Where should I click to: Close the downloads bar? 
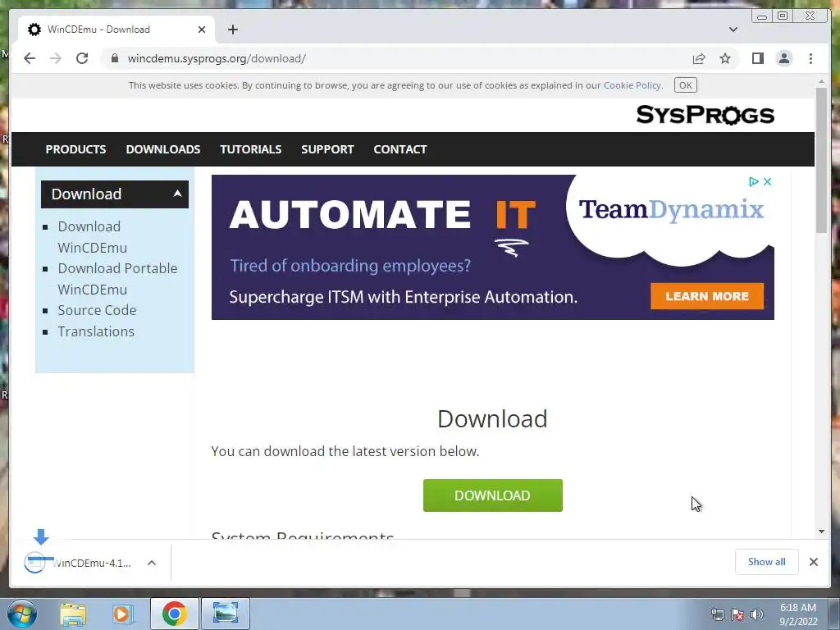(x=813, y=561)
